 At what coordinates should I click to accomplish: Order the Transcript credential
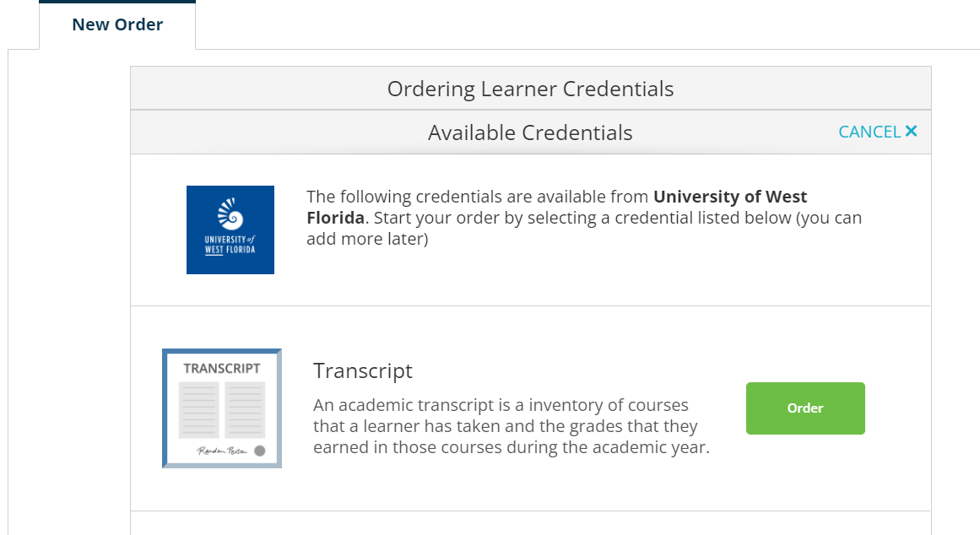(805, 408)
